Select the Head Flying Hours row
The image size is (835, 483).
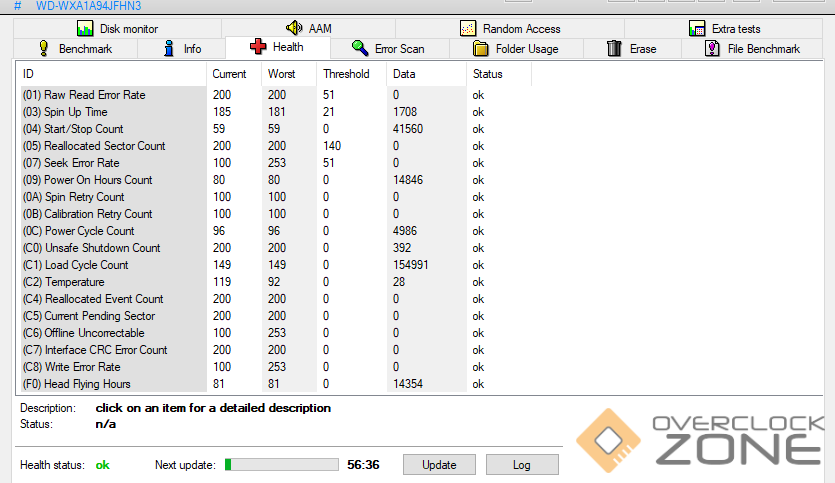[x=87, y=384]
